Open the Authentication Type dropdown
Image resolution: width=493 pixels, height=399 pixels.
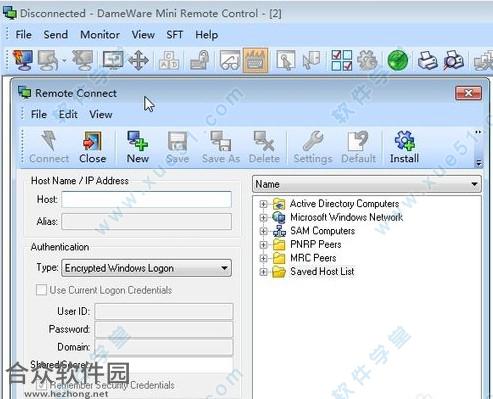(x=146, y=268)
